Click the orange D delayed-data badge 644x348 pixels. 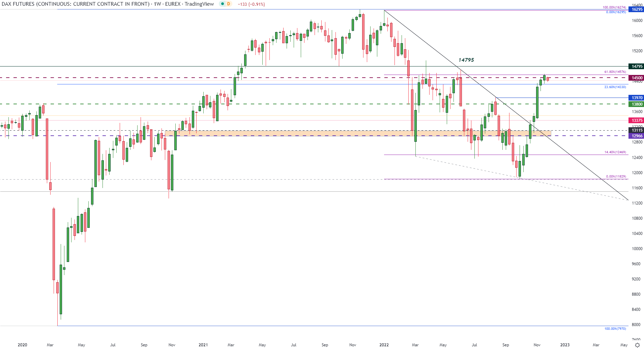(229, 4)
